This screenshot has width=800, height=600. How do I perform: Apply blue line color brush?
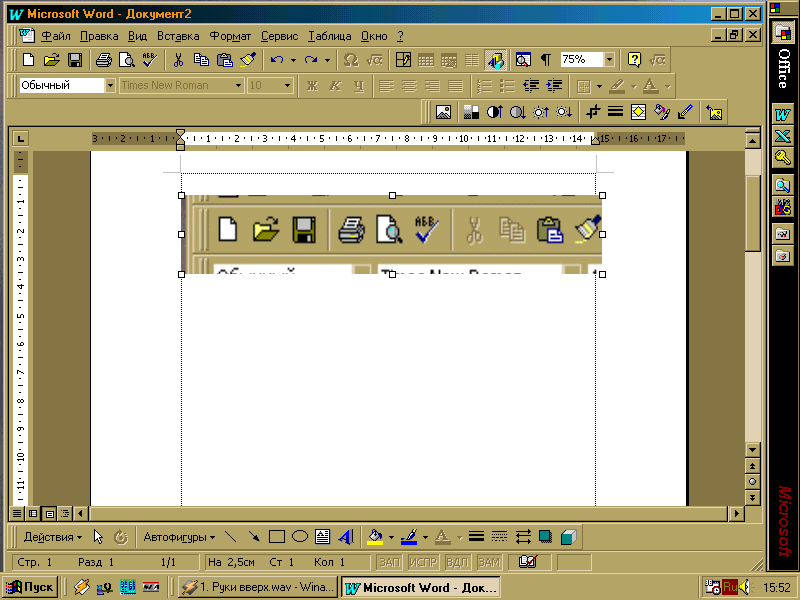point(409,537)
